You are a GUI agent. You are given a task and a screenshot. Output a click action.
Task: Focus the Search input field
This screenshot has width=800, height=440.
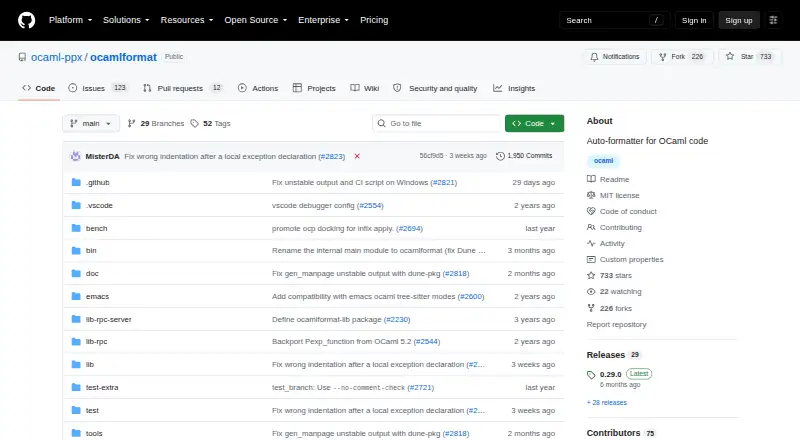click(614, 20)
